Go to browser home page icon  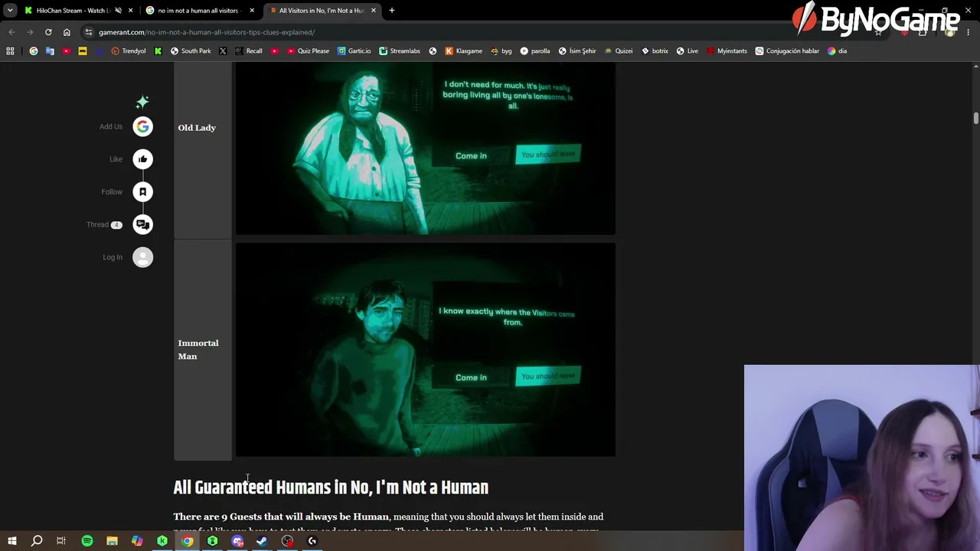pyautogui.click(x=67, y=32)
